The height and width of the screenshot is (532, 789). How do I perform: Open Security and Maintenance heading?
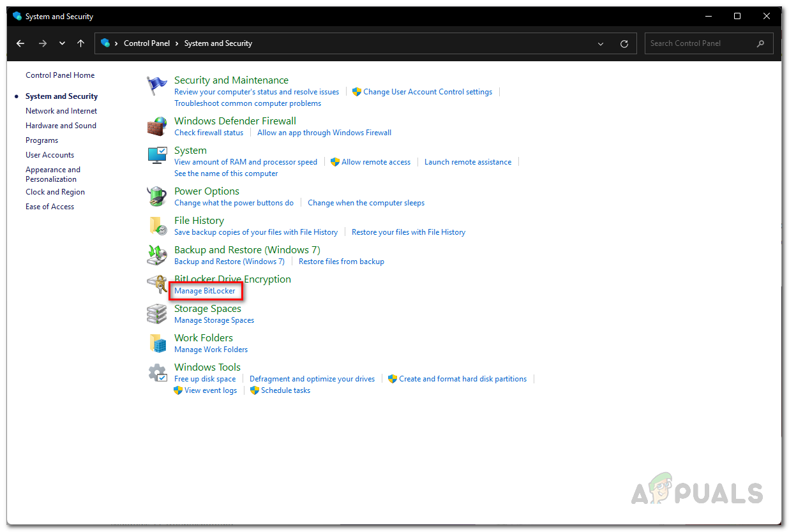click(231, 80)
